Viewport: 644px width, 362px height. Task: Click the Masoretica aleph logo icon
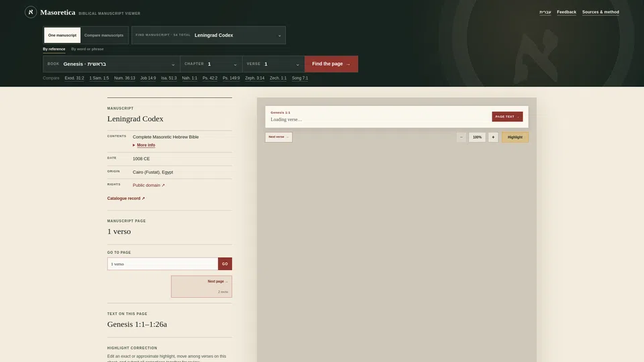(30, 12)
